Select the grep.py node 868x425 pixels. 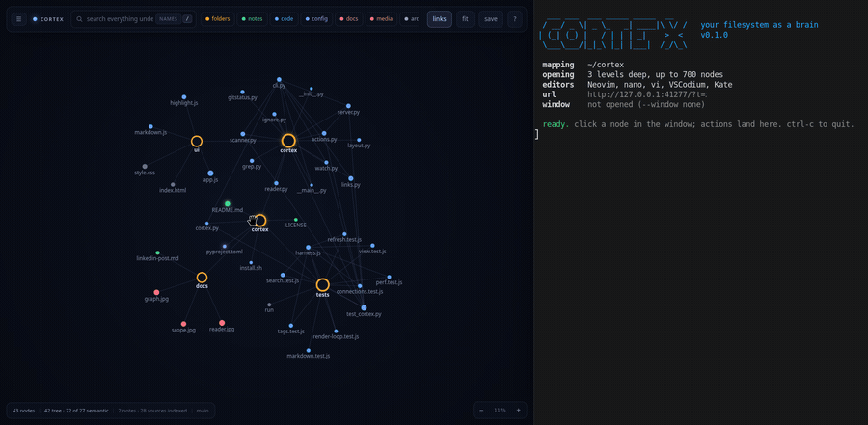[x=252, y=161]
